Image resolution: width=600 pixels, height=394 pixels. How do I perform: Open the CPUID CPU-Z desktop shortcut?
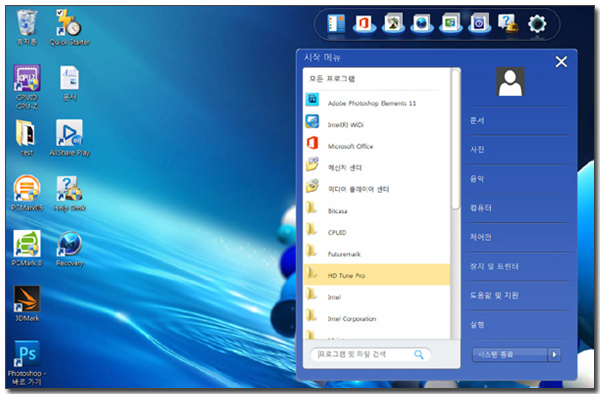27,87
